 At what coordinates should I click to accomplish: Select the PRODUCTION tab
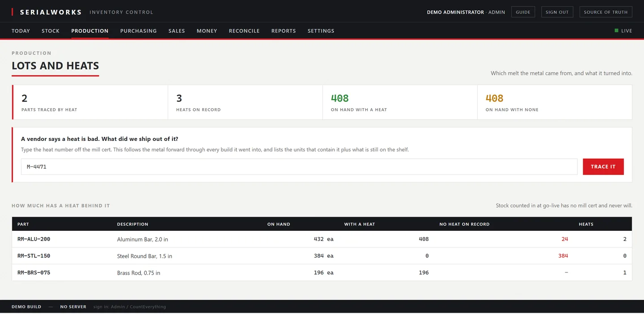pos(90,31)
